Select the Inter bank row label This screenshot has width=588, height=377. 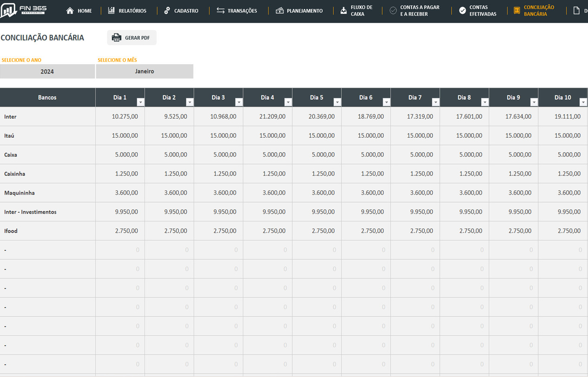tap(10, 117)
